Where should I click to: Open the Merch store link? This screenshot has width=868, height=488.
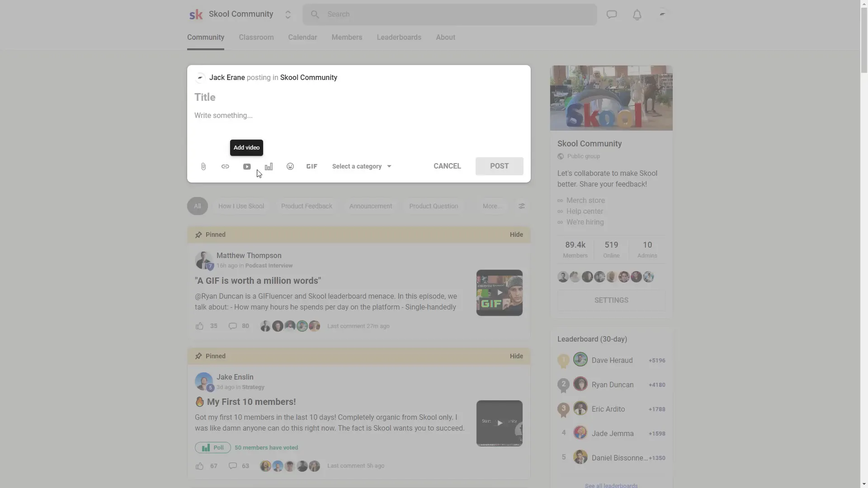click(x=585, y=201)
